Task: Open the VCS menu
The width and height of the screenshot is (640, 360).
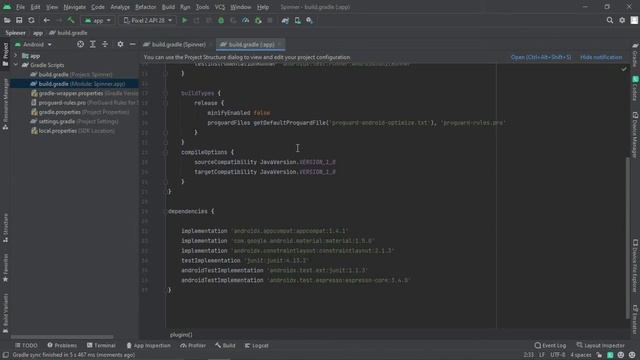Action: pos(220,7)
